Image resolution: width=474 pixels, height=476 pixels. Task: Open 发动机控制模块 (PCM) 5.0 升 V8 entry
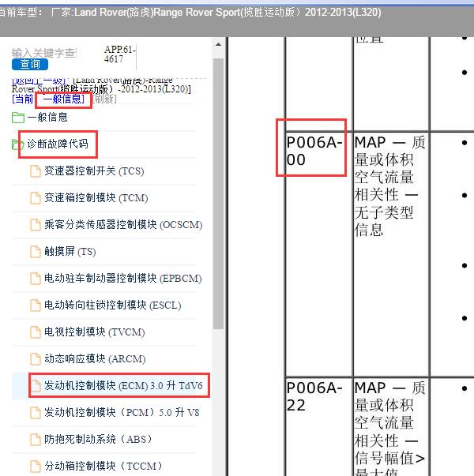click(x=122, y=412)
